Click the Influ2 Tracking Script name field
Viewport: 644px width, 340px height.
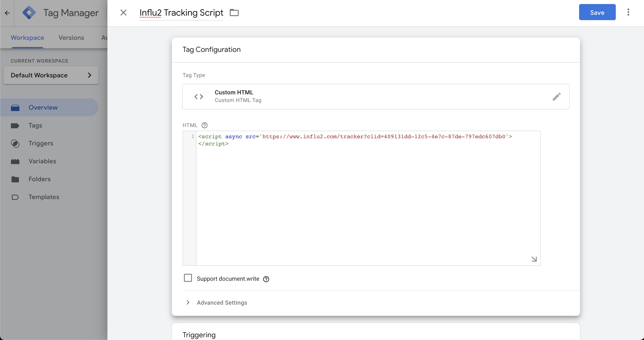tap(181, 13)
